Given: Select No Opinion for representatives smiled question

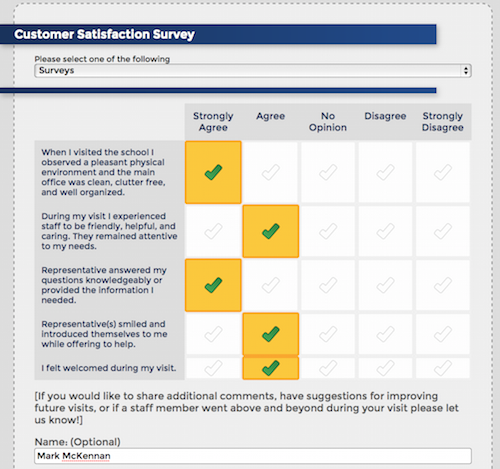Looking at the screenshot, I should coord(328,334).
